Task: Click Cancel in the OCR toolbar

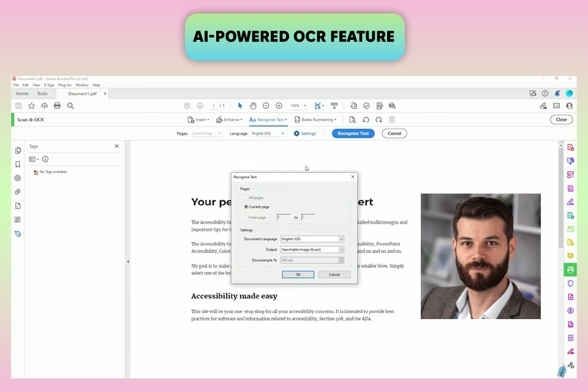Action: (x=394, y=134)
